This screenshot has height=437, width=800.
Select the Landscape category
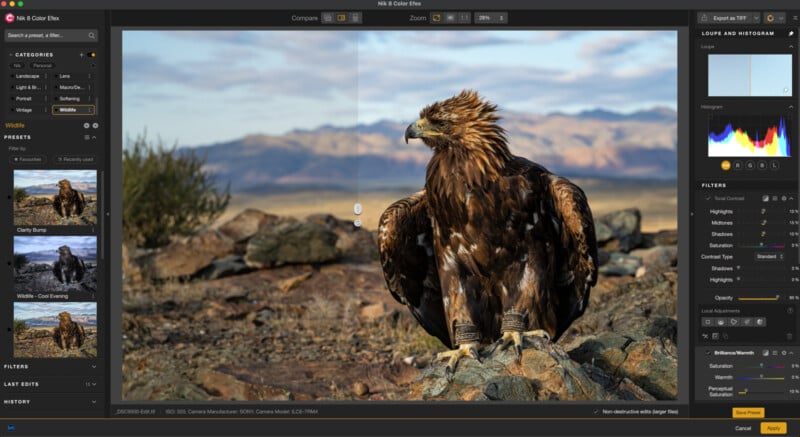[28, 76]
